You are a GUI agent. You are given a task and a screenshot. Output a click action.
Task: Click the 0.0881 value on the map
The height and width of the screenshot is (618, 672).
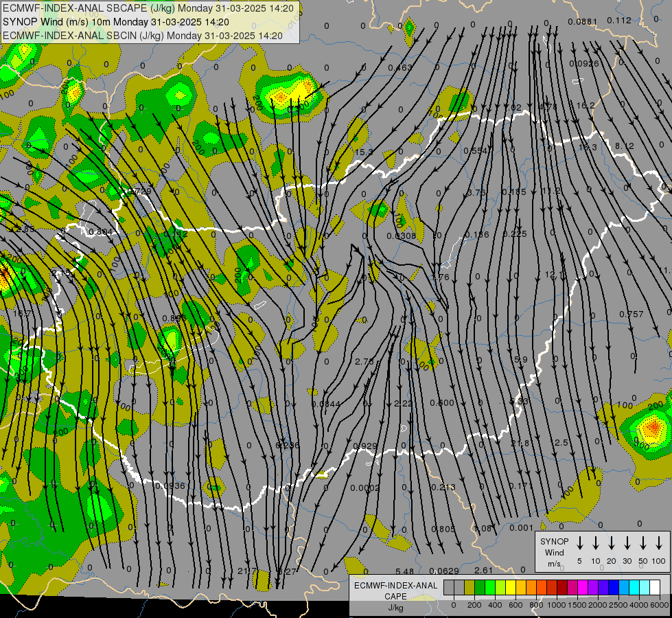[x=582, y=22]
